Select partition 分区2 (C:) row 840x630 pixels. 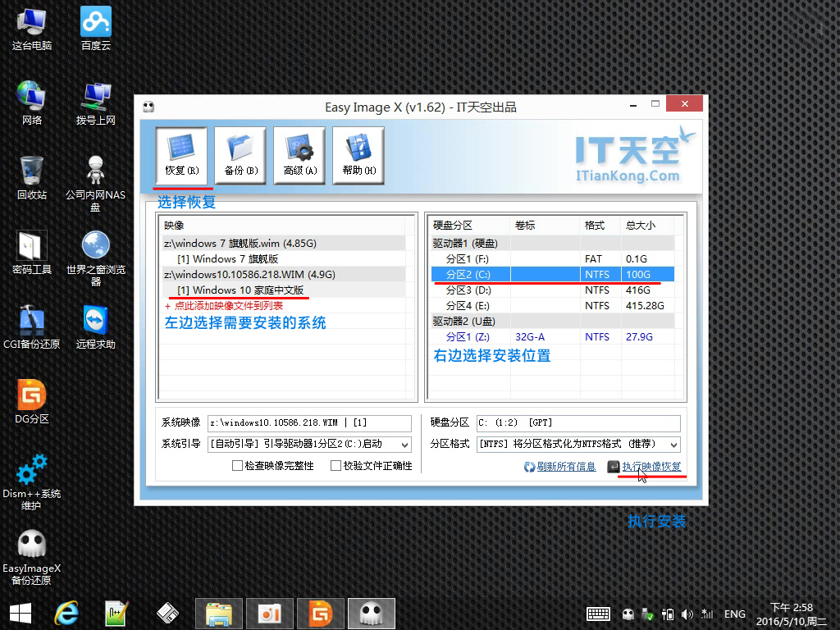552,274
